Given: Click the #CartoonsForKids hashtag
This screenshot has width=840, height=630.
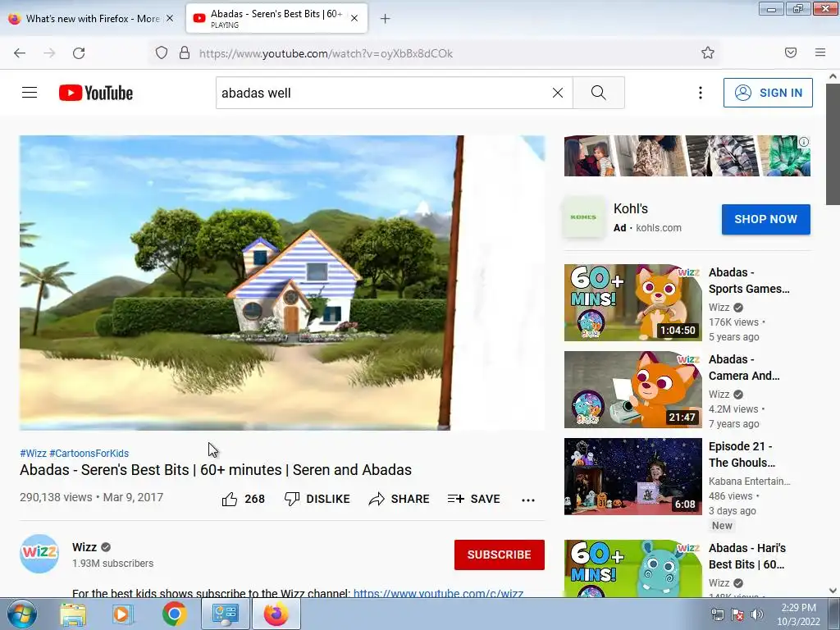Looking at the screenshot, I should point(89,453).
